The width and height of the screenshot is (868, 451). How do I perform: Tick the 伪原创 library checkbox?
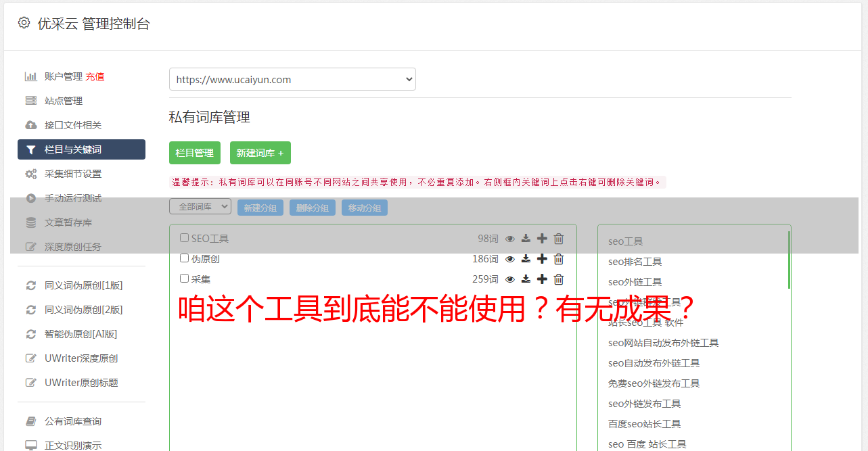click(184, 258)
